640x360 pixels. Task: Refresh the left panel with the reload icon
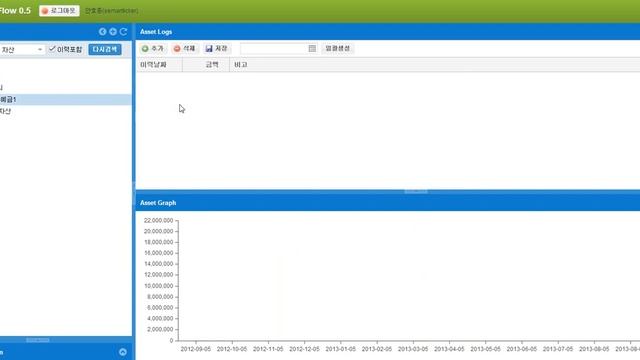click(x=123, y=31)
